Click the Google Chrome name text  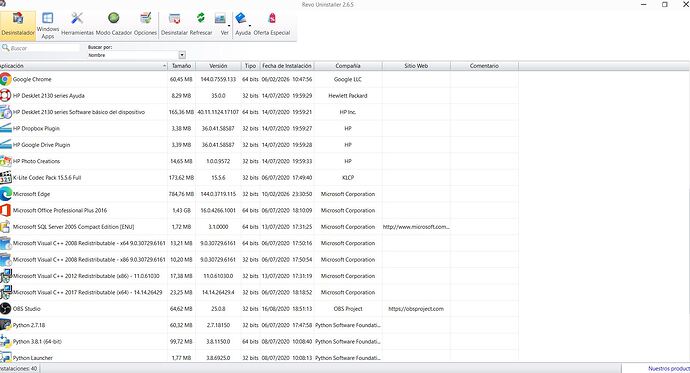click(32, 79)
